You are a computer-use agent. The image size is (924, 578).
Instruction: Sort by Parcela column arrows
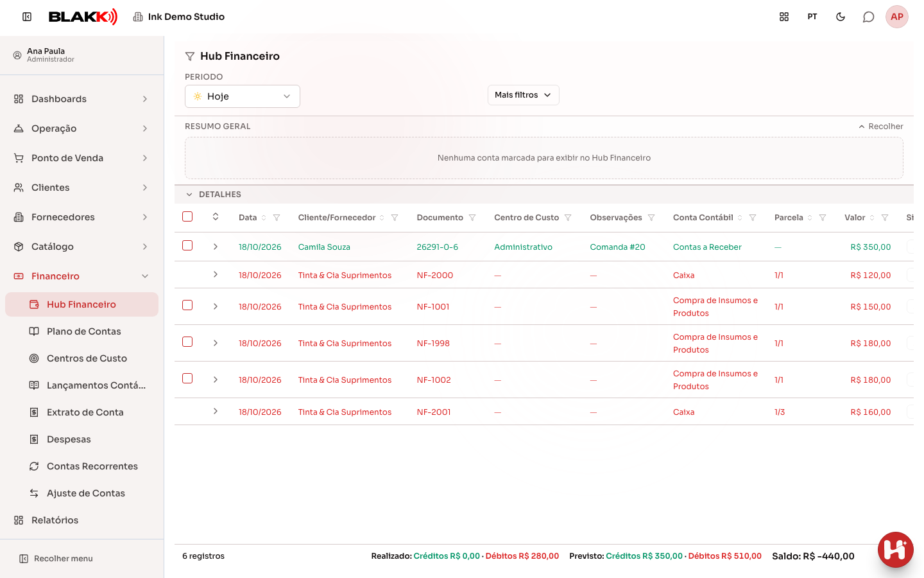coord(810,218)
